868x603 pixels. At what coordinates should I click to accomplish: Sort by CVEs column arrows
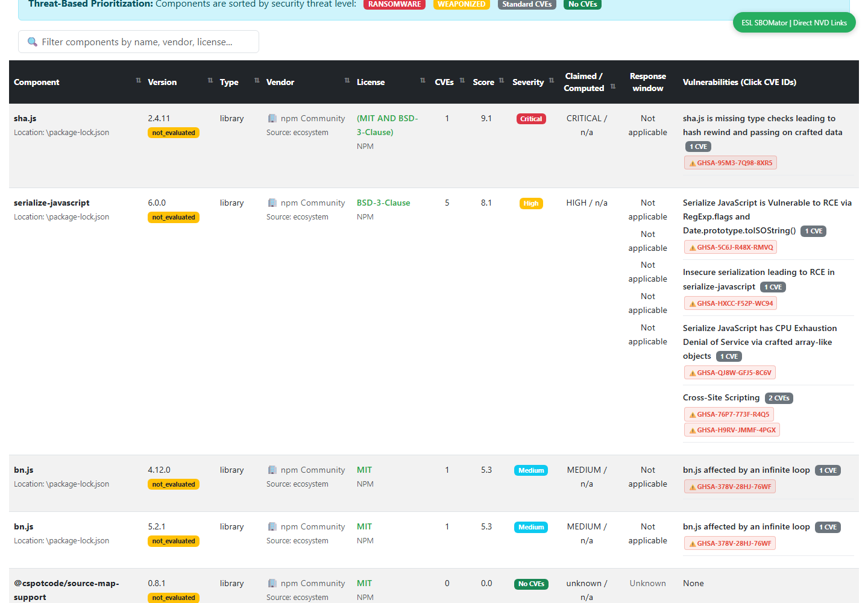[x=462, y=80]
